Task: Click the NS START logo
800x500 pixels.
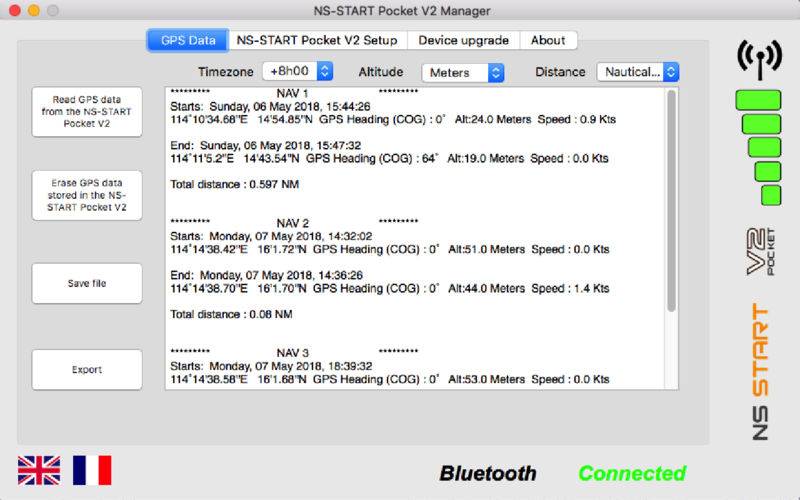Action: click(x=760, y=372)
